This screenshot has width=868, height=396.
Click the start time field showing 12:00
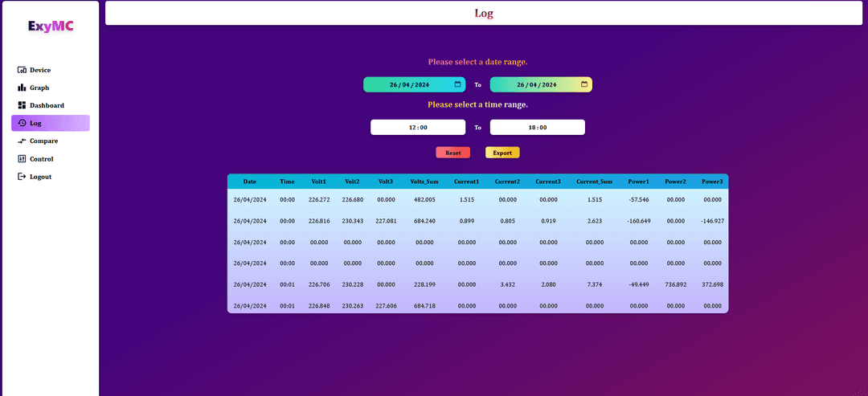pos(417,127)
